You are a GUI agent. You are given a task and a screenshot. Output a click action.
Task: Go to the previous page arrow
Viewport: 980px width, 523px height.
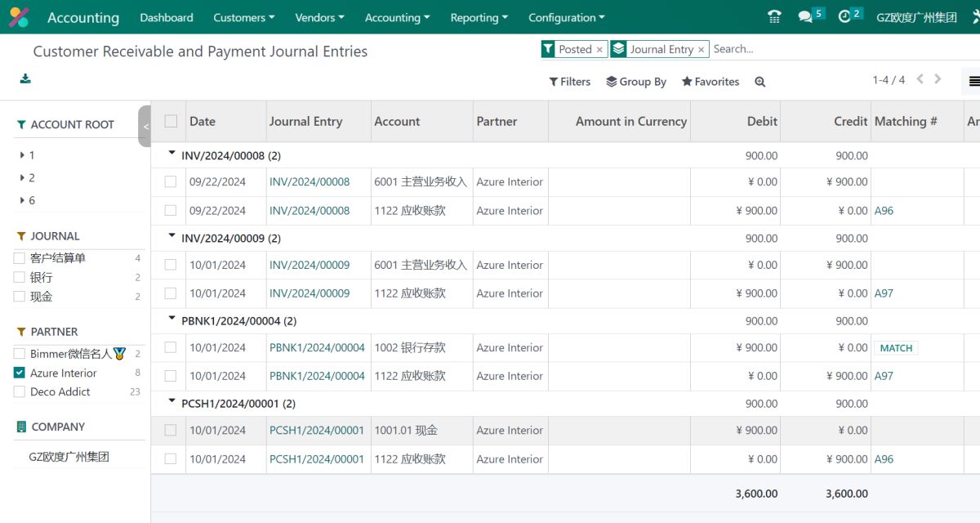(920, 79)
